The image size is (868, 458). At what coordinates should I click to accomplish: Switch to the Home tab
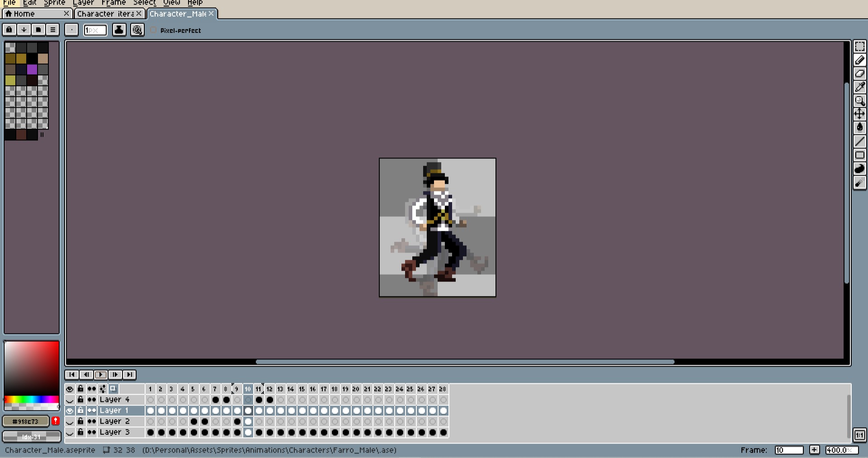[24, 14]
